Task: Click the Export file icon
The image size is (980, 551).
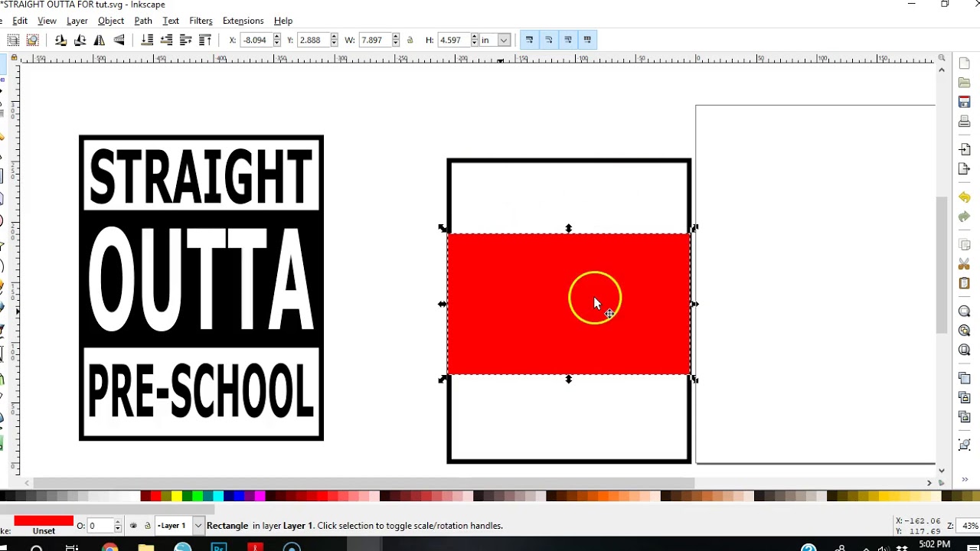Action: pyautogui.click(x=965, y=169)
